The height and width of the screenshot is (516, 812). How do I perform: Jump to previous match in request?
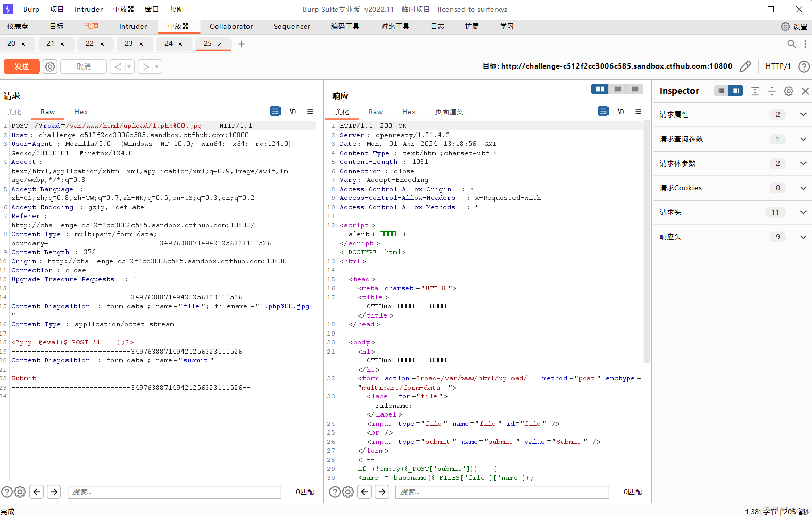37,492
